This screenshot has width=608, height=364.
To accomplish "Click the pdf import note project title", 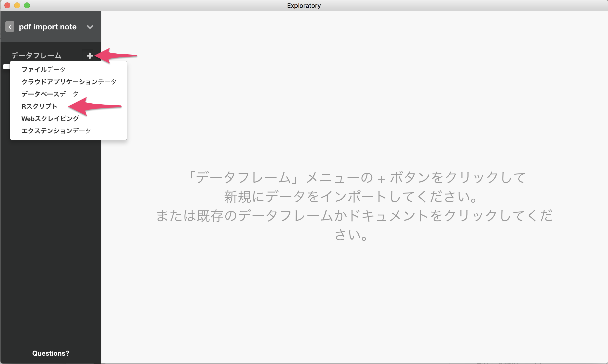I will tap(48, 27).
